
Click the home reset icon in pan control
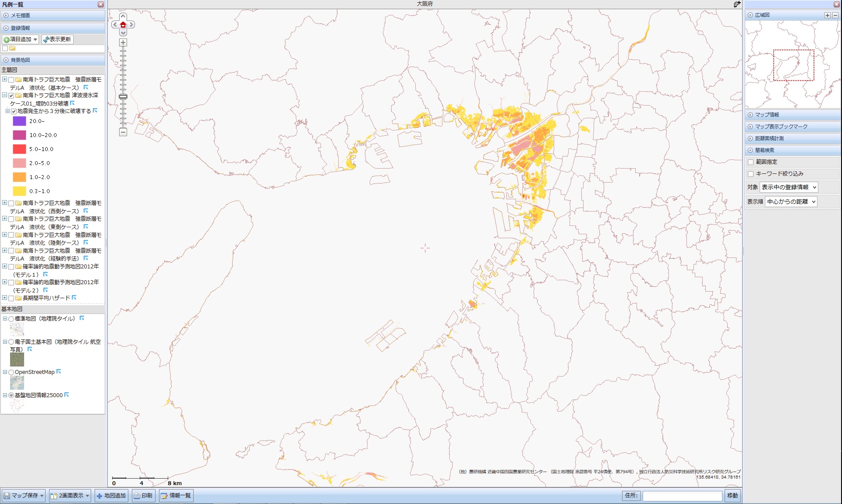point(123,25)
